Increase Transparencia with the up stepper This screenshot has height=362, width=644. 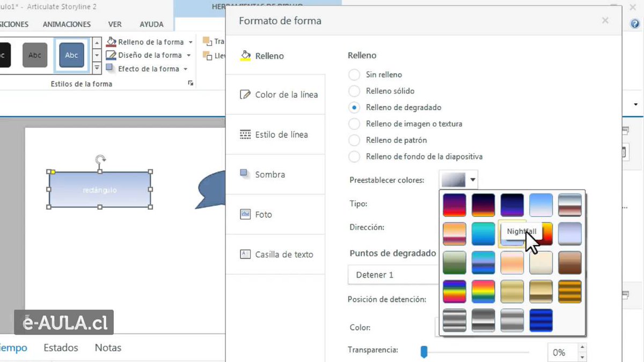coord(582,348)
